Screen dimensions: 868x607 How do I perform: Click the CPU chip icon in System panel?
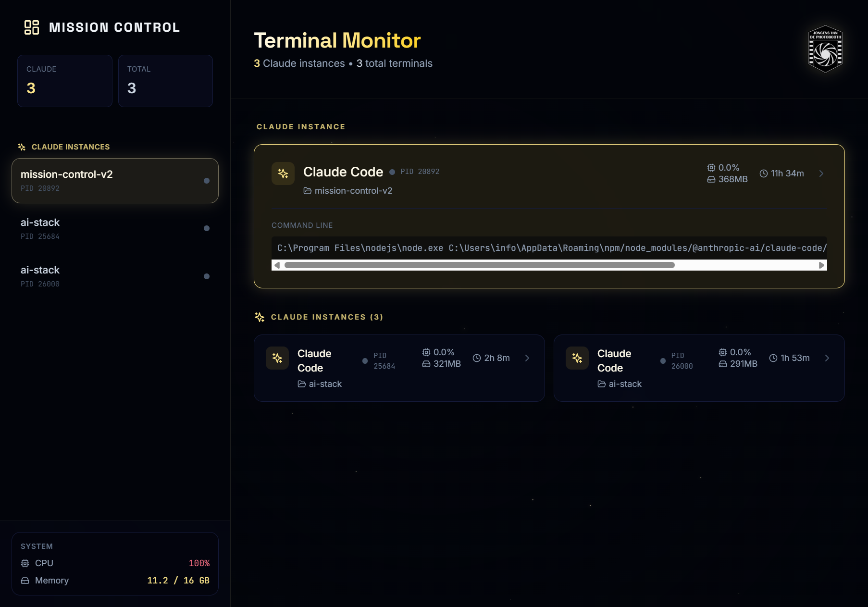25,563
